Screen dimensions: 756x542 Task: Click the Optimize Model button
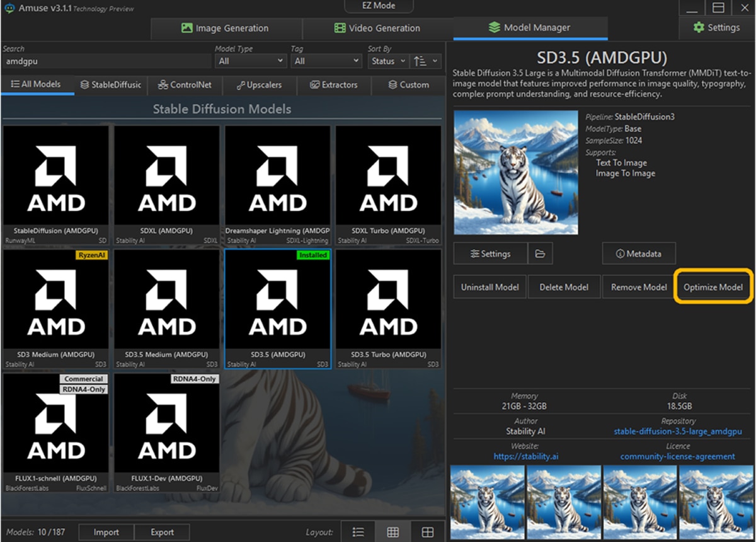point(713,287)
